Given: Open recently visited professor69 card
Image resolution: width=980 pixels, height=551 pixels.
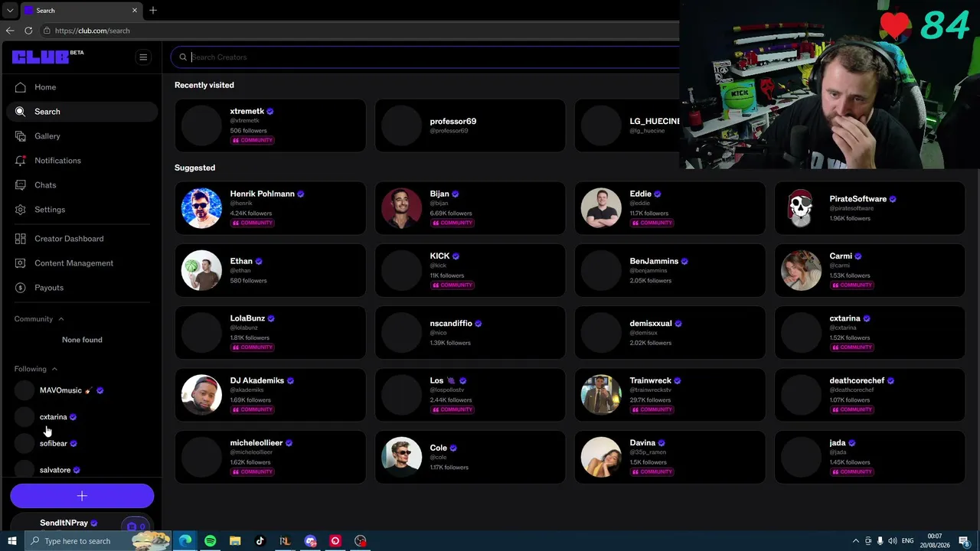Looking at the screenshot, I should [470, 126].
